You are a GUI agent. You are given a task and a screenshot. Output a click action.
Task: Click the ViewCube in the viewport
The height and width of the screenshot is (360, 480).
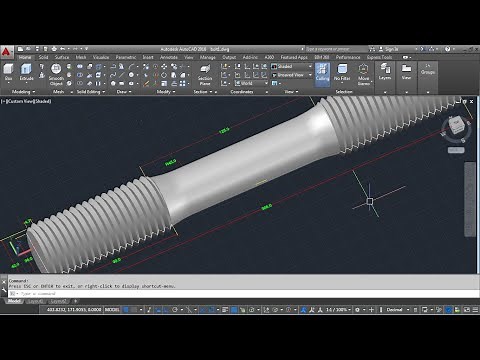click(456, 125)
